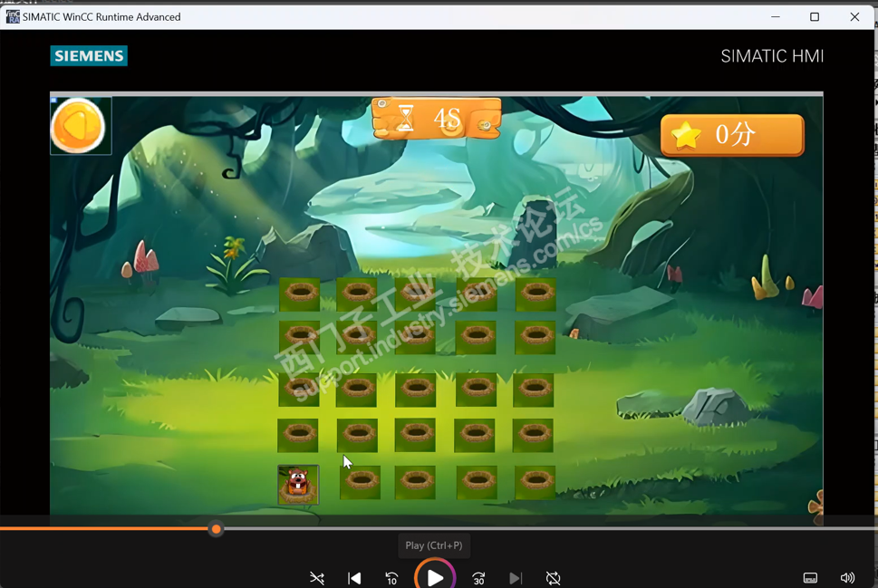Toggle shuffle in the video player
This screenshot has width=878, height=588.
pyautogui.click(x=317, y=578)
